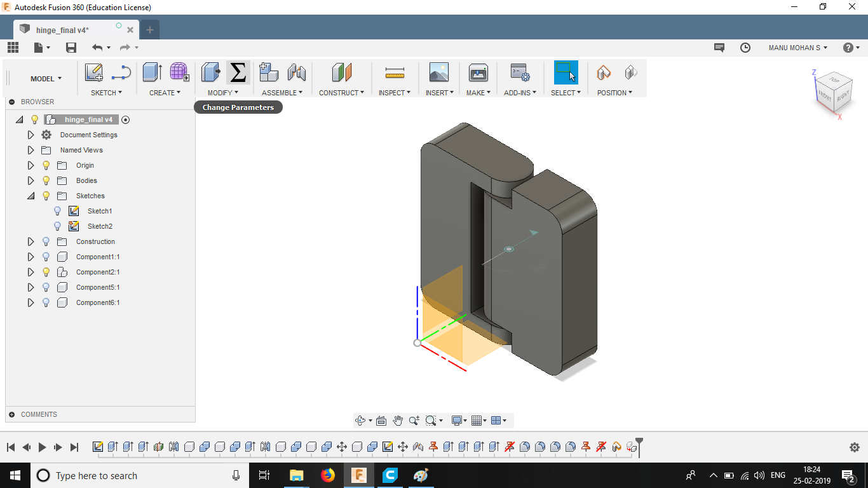The height and width of the screenshot is (488, 868).
Task: Expand the Construction folder node
Action: pos(31,241)
